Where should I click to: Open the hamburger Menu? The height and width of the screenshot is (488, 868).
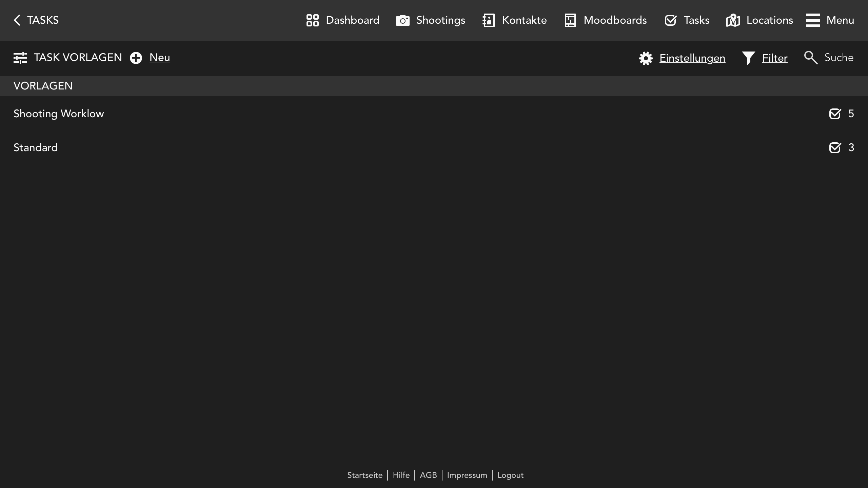coord(830,20)
